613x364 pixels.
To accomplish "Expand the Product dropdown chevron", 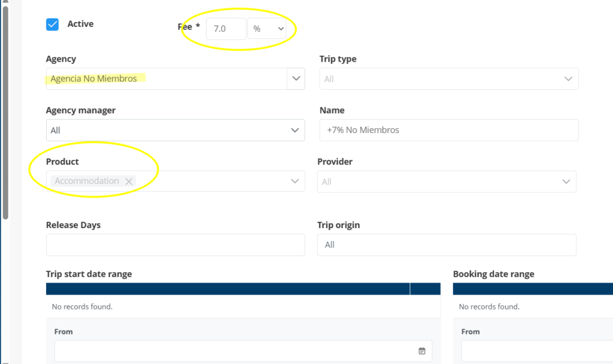I will click(295, 181).
